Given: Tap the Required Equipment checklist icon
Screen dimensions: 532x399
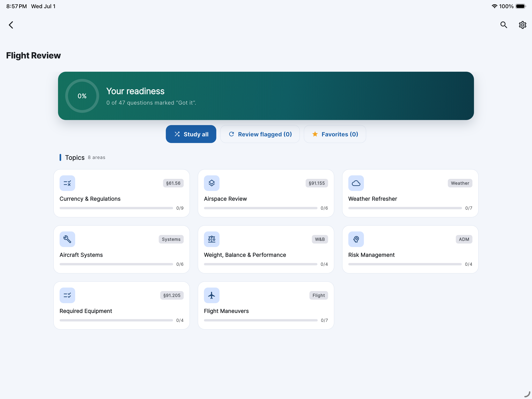Looking at the screenshot, I should tap(67, 295).
